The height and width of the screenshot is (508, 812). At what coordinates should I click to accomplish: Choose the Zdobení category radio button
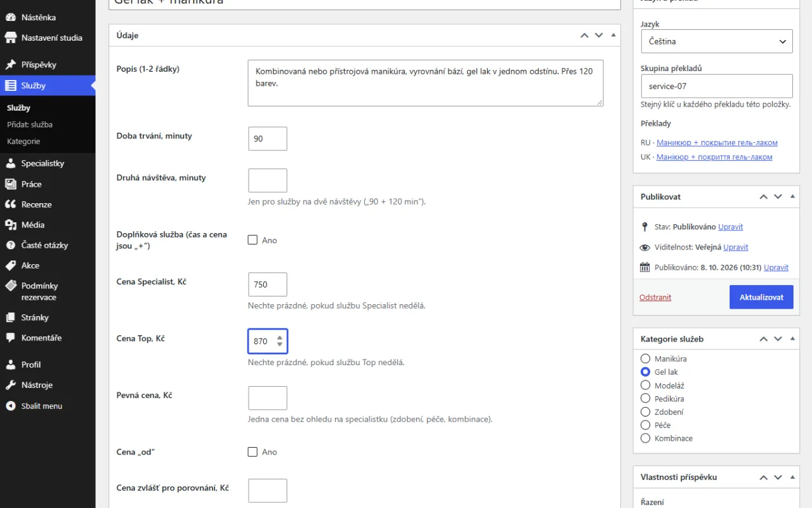[646, 412]
